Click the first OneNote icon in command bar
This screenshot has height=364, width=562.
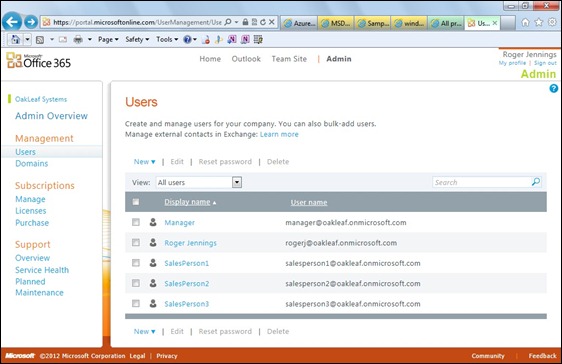click(232, 39)
